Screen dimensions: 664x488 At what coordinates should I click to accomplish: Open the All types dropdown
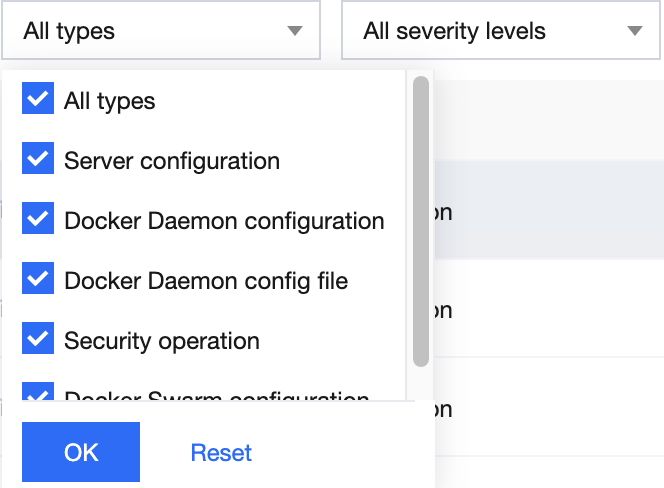160,31
